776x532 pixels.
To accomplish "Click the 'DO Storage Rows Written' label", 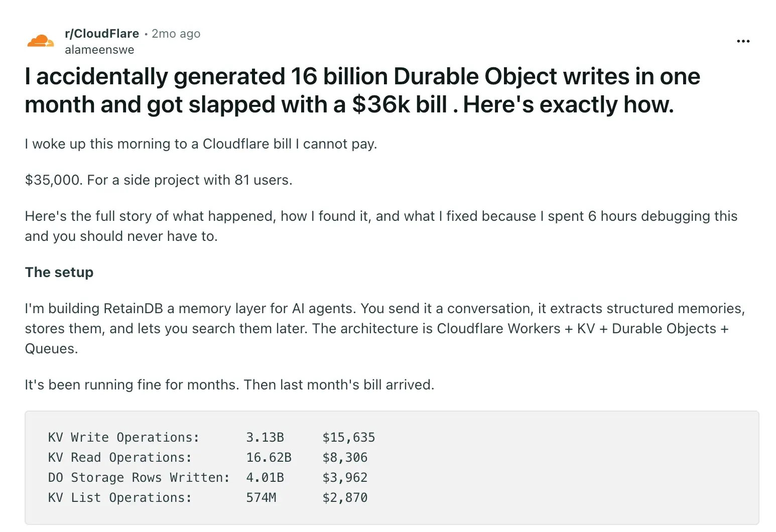I will [x=139, y=478].
